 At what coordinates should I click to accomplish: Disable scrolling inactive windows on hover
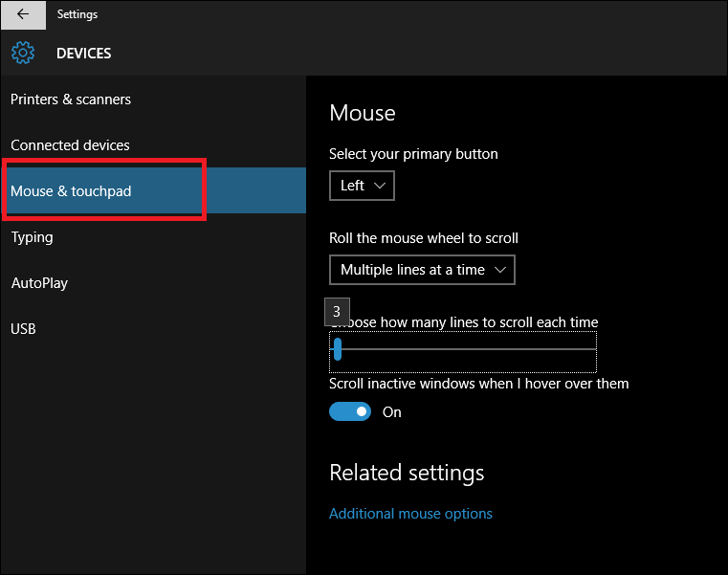(x=350, y=412)
